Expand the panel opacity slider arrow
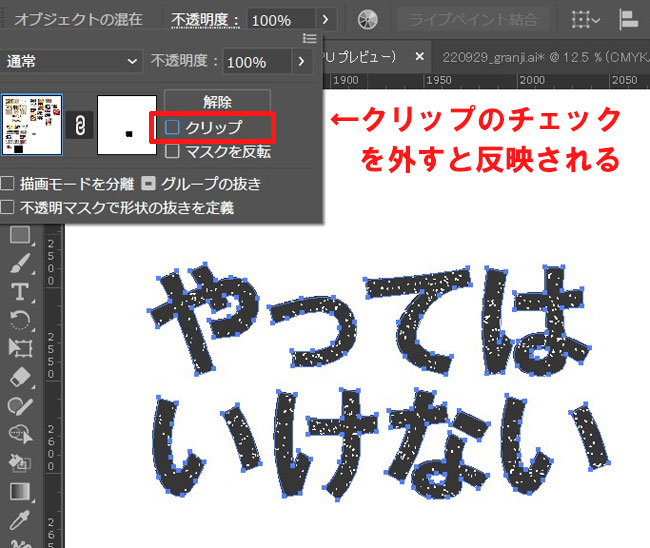 (301, 61)
